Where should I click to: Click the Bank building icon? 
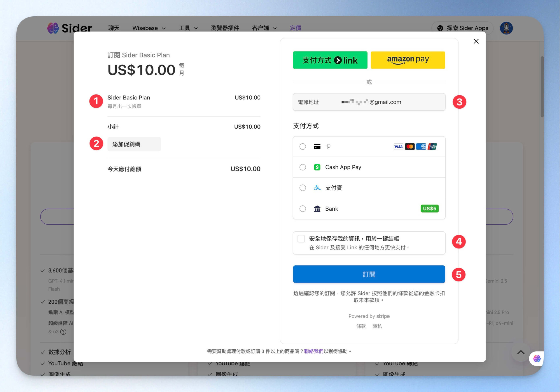coord(317,209)
